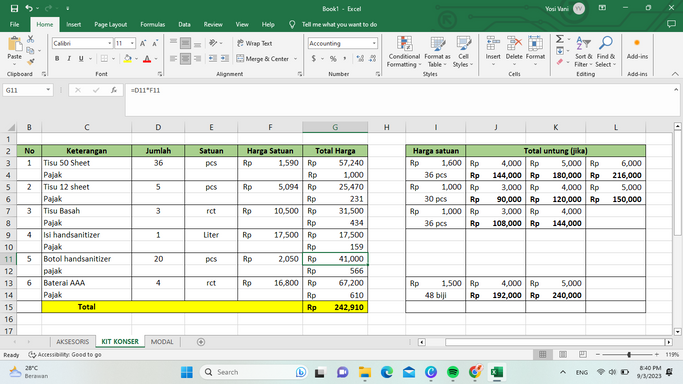Increase font size
Screen dimensions: 683x384
pyautogui.click(x=143, y=43)
